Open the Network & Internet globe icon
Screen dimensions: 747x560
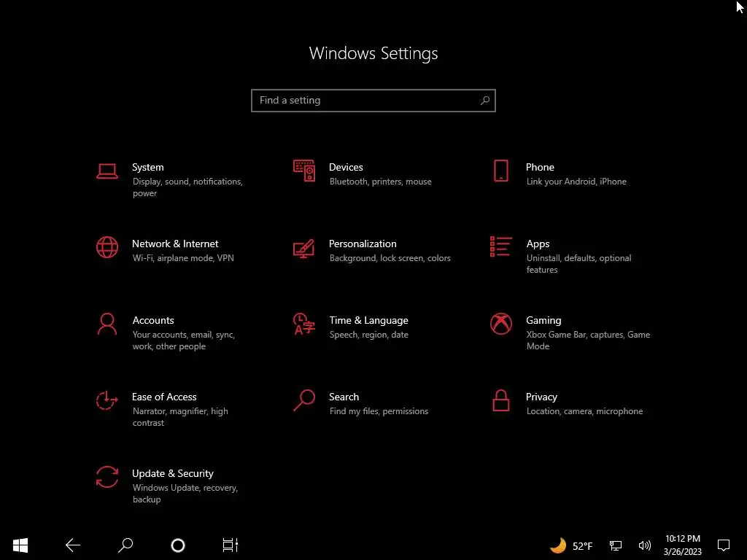point(107,247)
